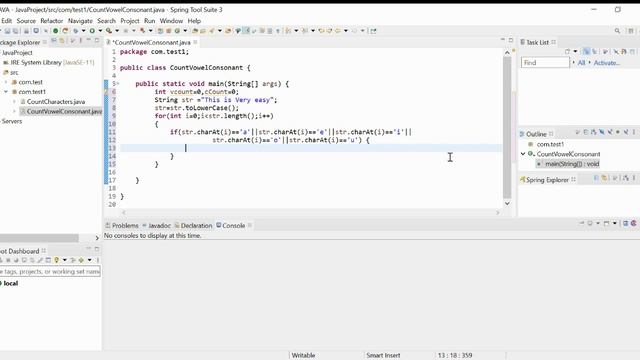The width and height of the screenshot is (640, 360).
Task: Collapse CountVowelConsonant class in Outline
Action: (523, 154)
